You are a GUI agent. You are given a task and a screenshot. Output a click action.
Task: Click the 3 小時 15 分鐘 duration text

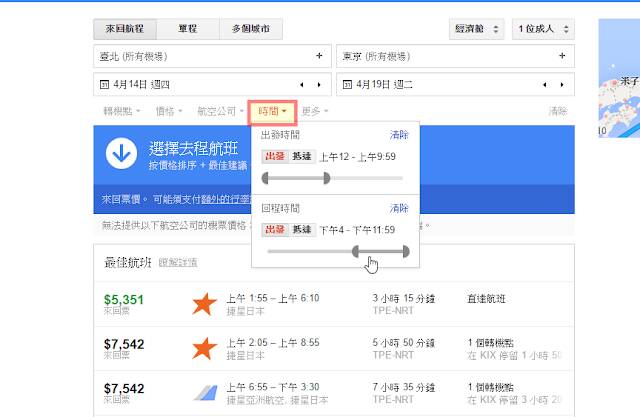click(404, 299)
